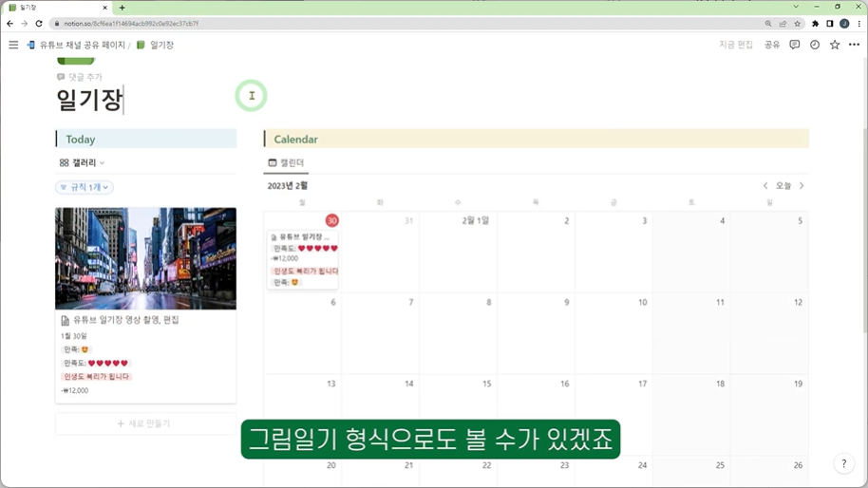Bookmark this page with star in address bar

[797, 23]
